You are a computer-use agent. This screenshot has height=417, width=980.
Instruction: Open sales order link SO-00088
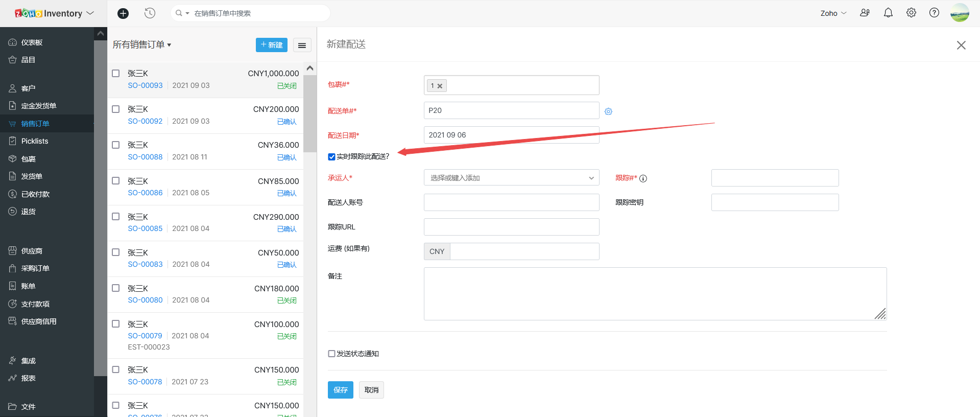pyautogui.click(x=145, y=157)
